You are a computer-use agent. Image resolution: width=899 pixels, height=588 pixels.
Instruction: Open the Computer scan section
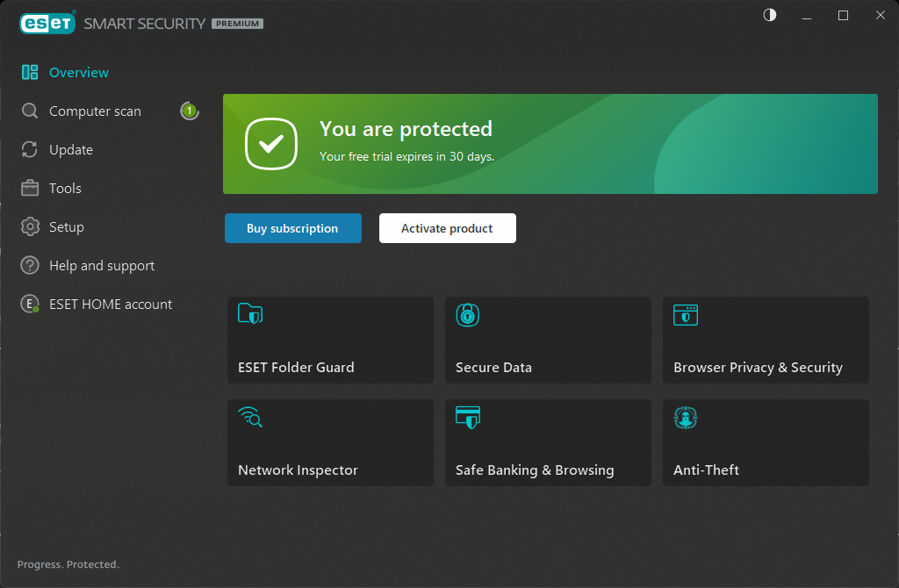point(95,111)
